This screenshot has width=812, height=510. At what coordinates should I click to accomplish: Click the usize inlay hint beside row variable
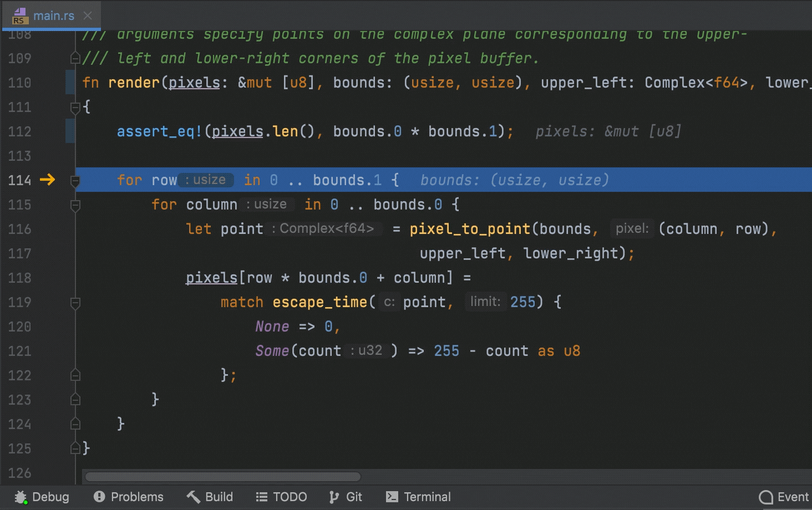pos(206,180)
